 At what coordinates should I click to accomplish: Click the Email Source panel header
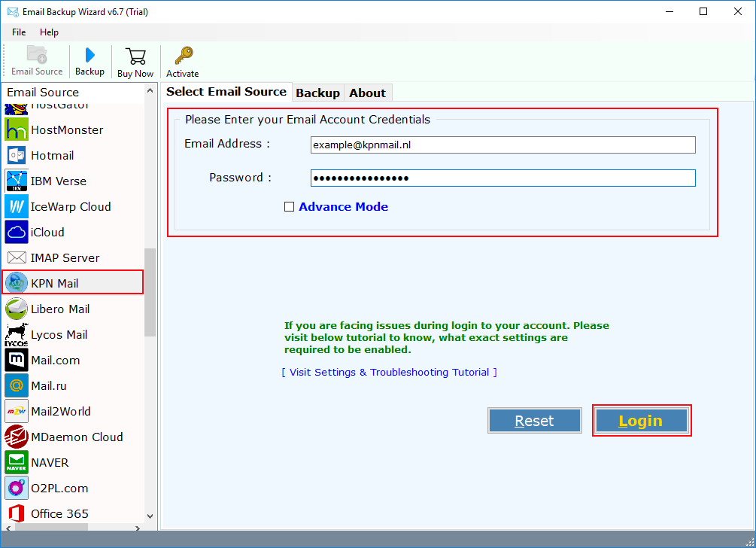(x=43, y=92)
